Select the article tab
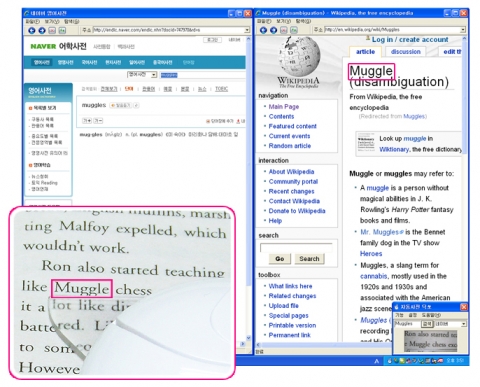 click(365, 52)
